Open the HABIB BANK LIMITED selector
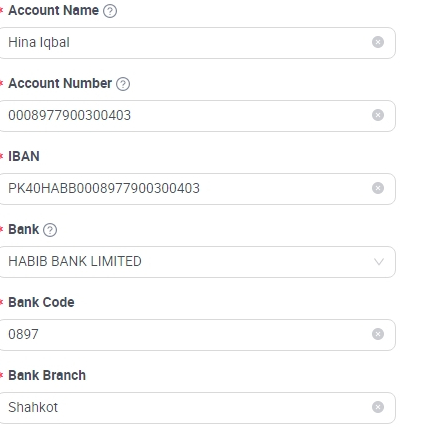Image resolution: width=432 pixels, height=437 pixels. (197, 262)
